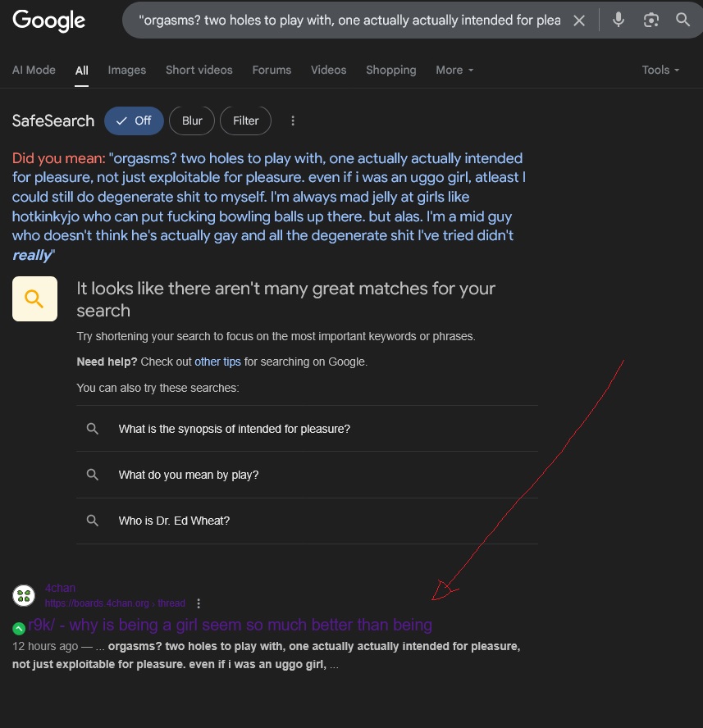Click the boards.4chan.org thread URL
This screenshot has width=703, height=728.
tap(115, 603)
